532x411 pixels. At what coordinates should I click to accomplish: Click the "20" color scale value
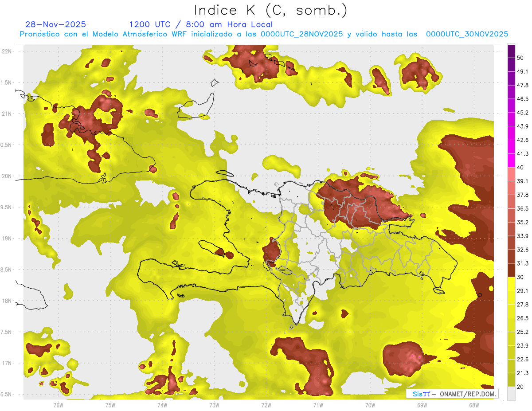520,387
